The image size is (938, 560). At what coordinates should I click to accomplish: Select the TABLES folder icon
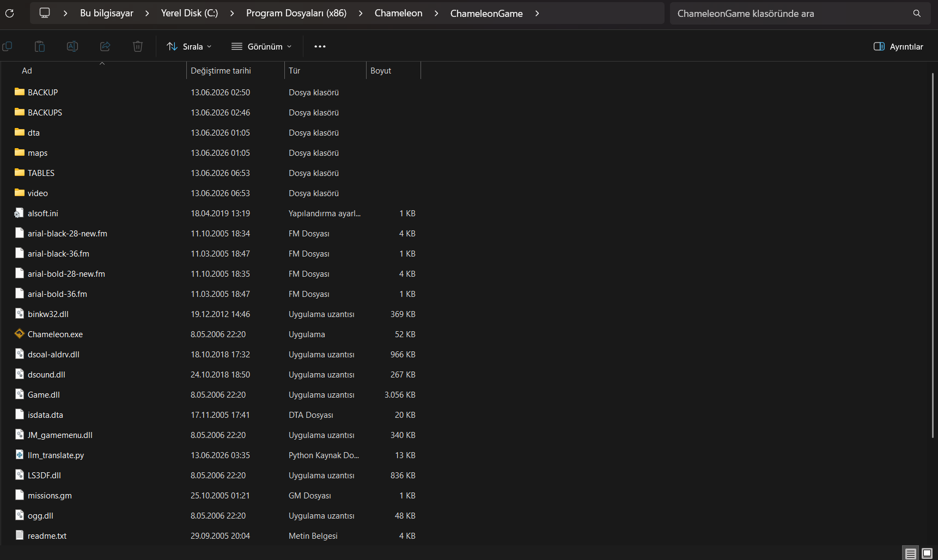click(x=20, y=173)
